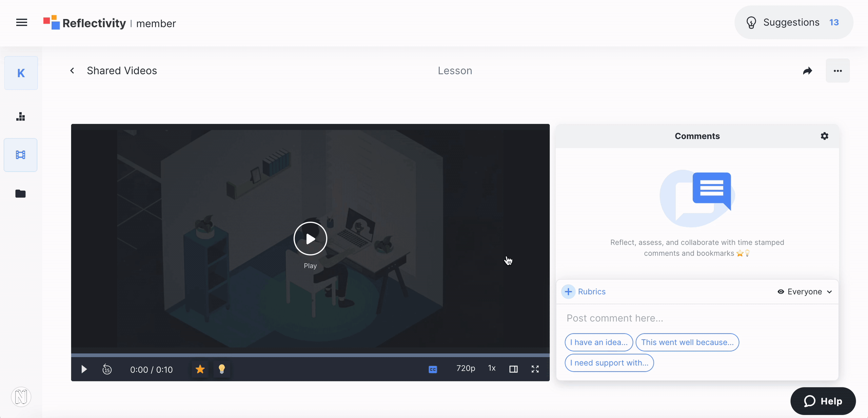868x418 pixels.
Task: Click the 1x playback speed button
Action: 491,369
